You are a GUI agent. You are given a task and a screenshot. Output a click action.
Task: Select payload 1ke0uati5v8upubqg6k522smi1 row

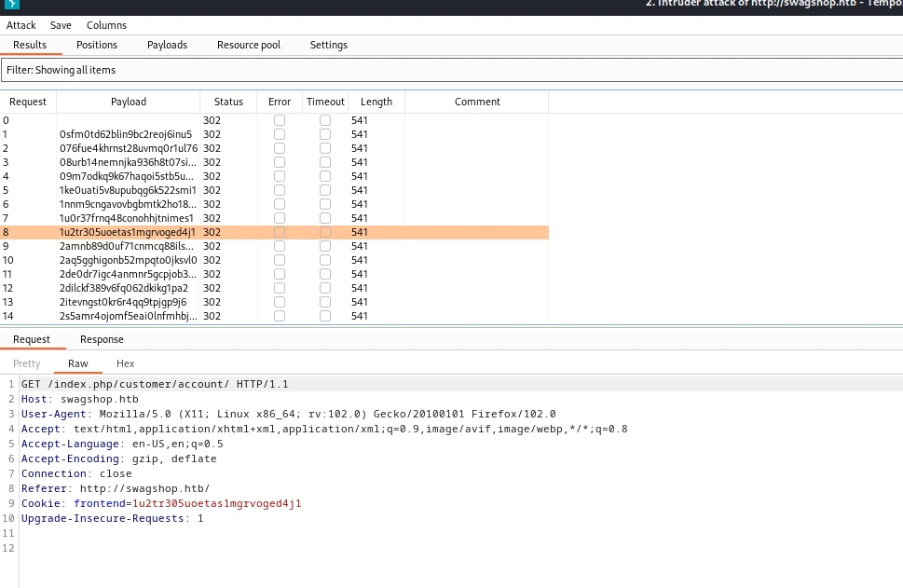click(274, 190)
